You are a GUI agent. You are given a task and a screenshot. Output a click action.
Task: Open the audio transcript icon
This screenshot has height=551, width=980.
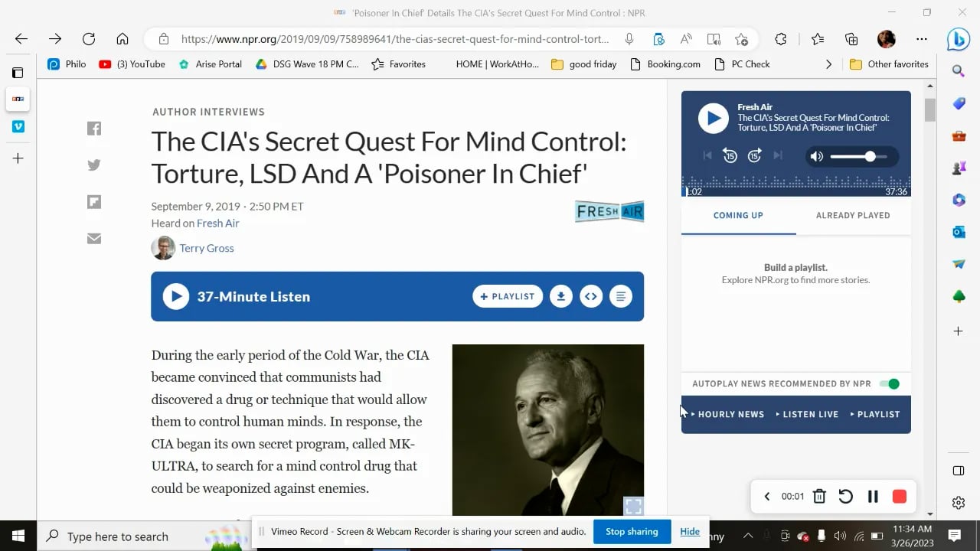(621, 296)
